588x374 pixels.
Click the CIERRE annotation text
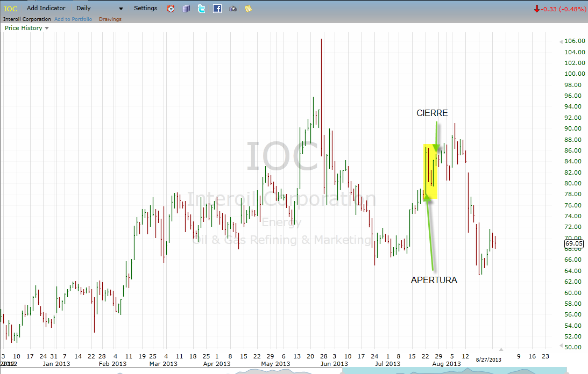(x=432, y=113)
